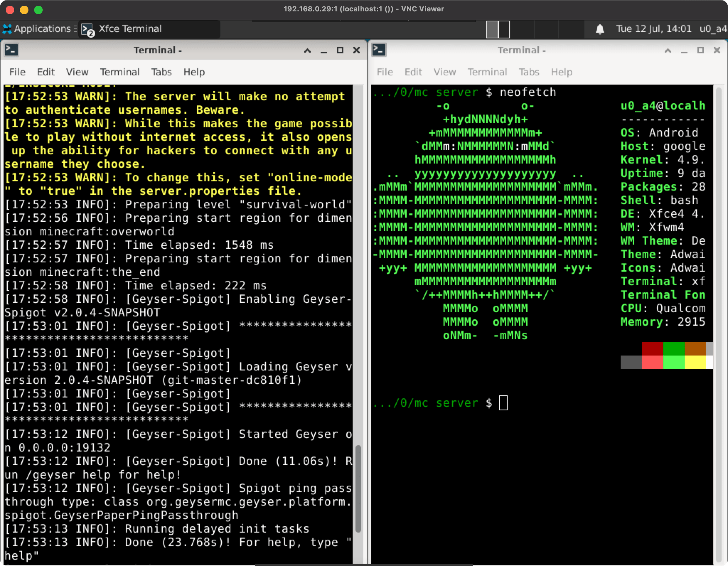Image resolution: width=728 pixels, height=566 pixels.
Task: Click the notification bell icon
Action: click(600, 29)
